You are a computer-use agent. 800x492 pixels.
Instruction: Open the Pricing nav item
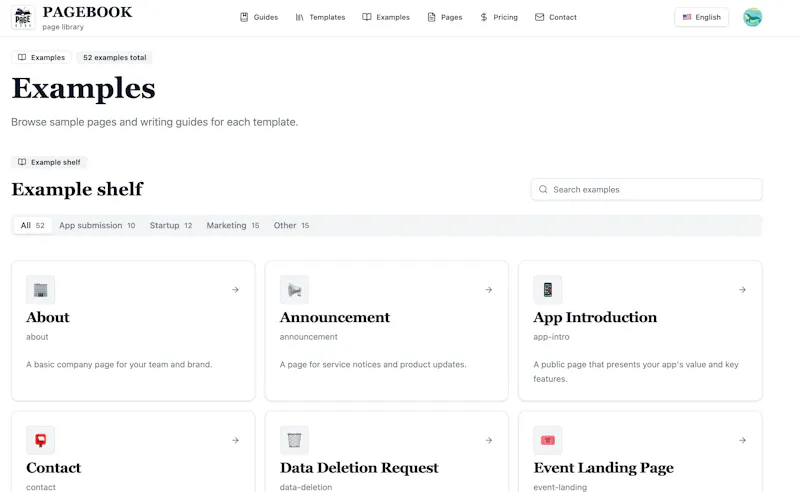(x=499, y=17)
